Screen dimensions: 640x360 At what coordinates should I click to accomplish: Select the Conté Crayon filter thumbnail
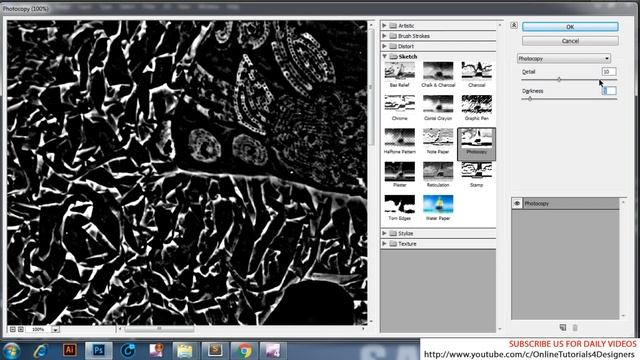coord(438,104)
